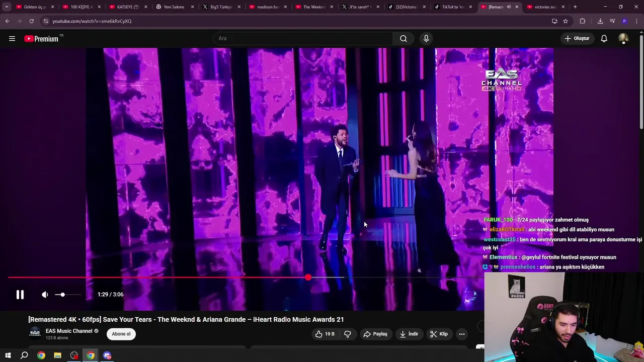Viewport: 644px width, 362px height.
Task: Open Chrome downloads icon
Action: coord(600,21)
